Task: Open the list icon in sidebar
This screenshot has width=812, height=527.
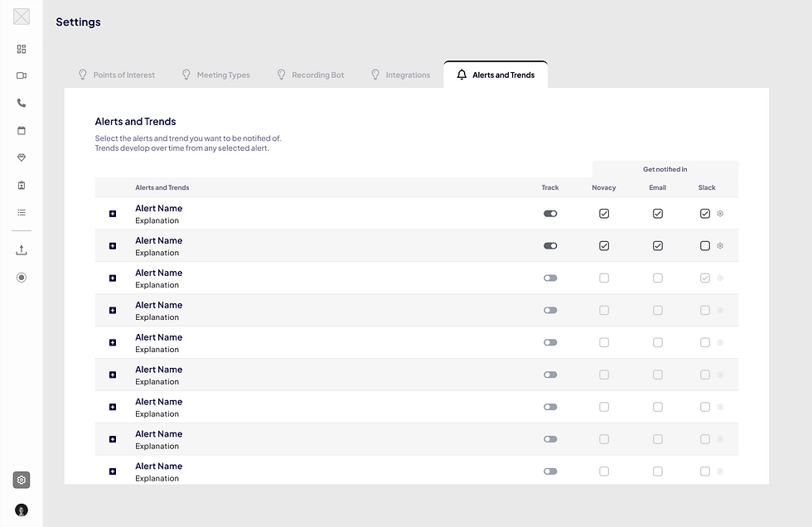Action: pyautogui.click(x=22, y=212)
